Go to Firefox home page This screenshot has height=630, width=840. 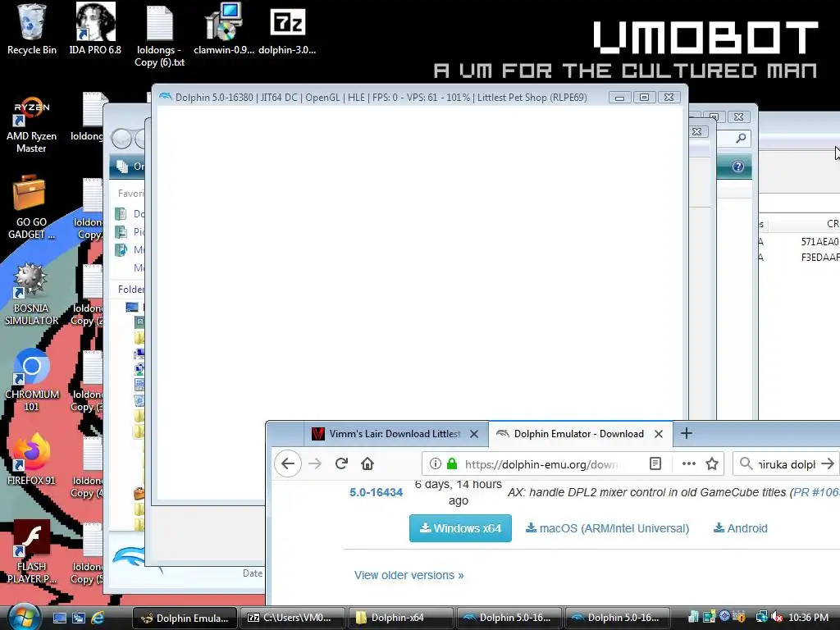[367, 463]
